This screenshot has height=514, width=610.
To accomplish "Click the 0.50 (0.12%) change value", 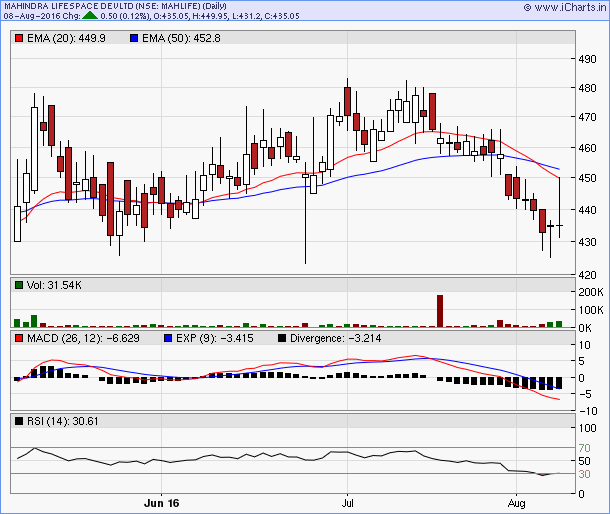I will click(125, 16).
